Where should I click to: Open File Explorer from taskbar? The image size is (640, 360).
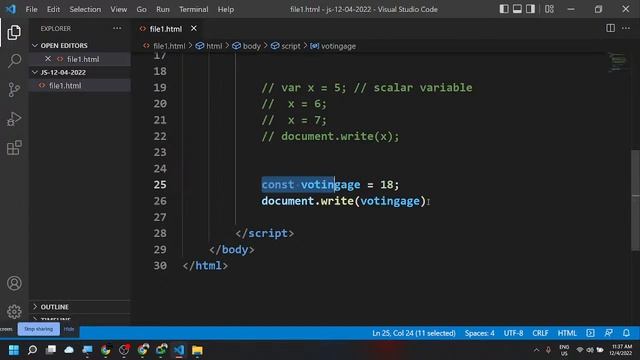coord(198,350)
